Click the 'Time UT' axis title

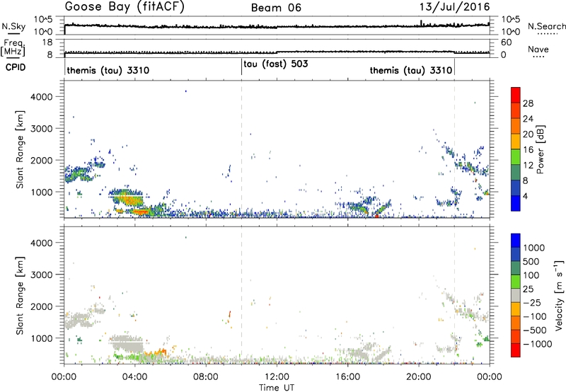click(x=277, y=387)
